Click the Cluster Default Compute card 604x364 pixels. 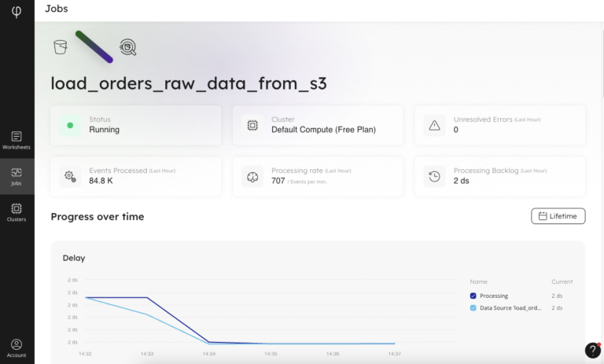coord(318,125)
